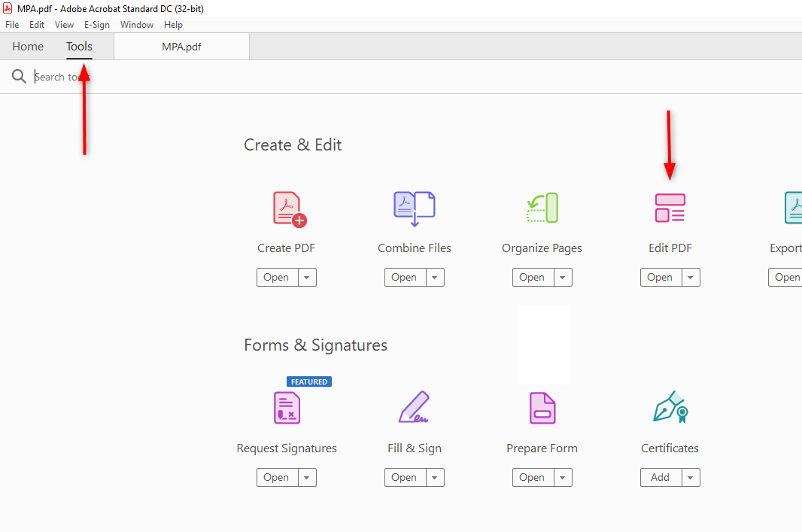
Task: Expand the Prepare Form Open dropdown arrow
Action: tap(563, 477)
